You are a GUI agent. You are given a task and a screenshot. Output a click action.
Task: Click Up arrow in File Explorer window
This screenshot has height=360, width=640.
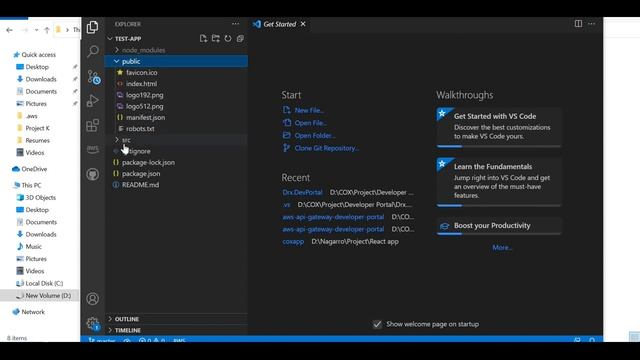(x=47, y=30)
